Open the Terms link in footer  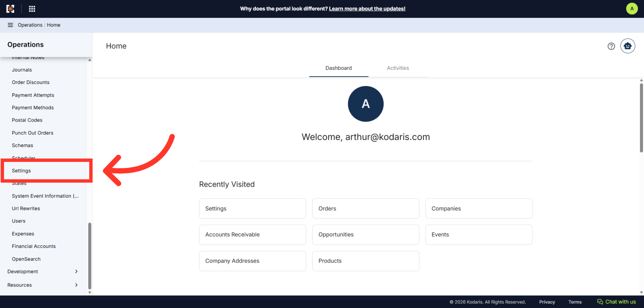575,302
